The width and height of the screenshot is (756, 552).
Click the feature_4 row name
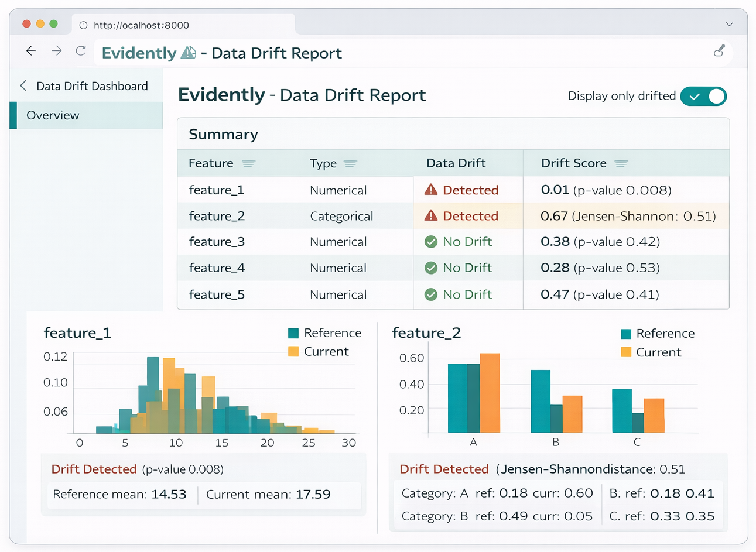pos(217,268)
